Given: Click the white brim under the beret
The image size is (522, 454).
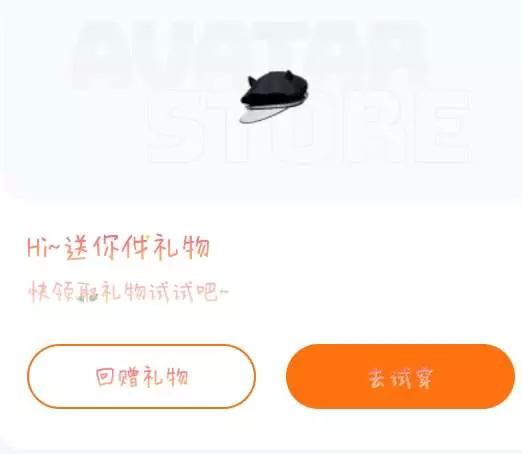Looking at the screenshot, I should click(265, 114).
